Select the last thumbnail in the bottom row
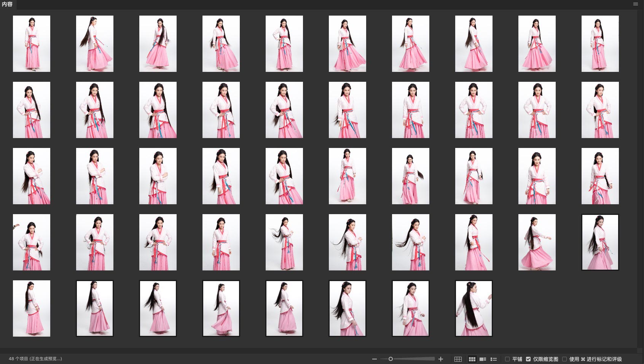The image size is (644, 364). (473, 308)
